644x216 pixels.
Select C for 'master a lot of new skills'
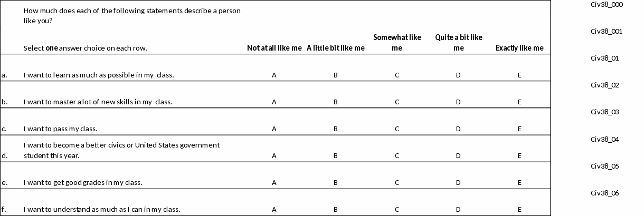click(x=397, y=102)
